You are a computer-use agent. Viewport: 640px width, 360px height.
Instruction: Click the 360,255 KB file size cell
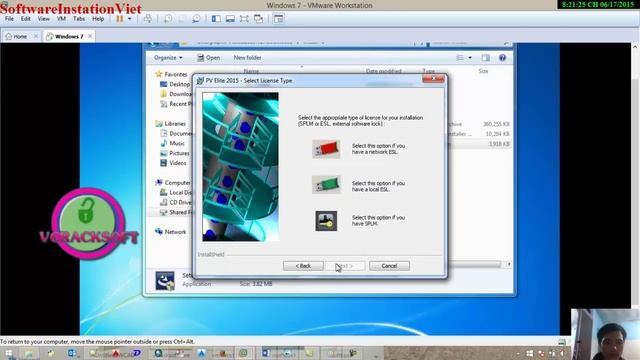[x=496, y=124]
